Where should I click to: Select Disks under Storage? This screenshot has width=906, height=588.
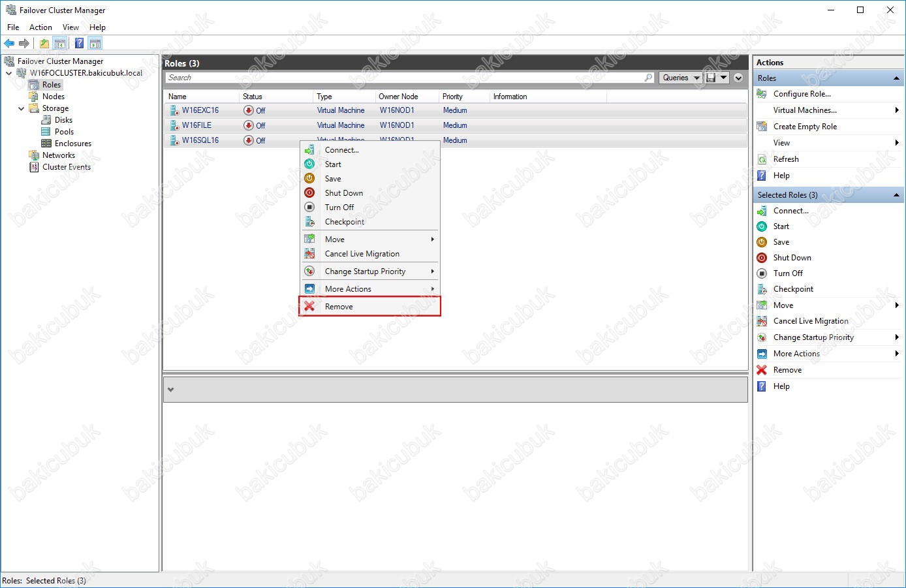63,120
